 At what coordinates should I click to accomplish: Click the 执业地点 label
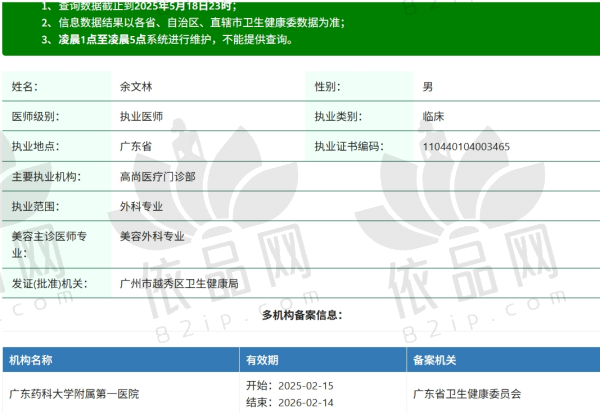pos(35,146)
